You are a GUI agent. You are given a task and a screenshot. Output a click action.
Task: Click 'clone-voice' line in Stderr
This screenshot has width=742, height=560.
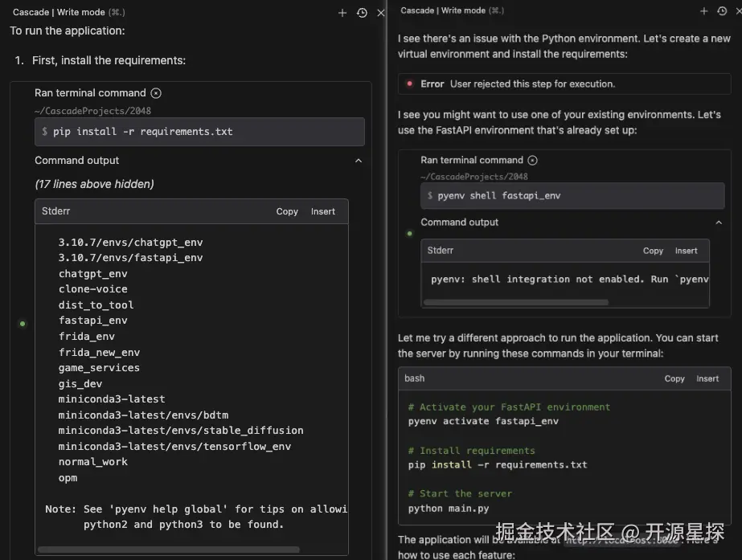click(x=92, y=289)
